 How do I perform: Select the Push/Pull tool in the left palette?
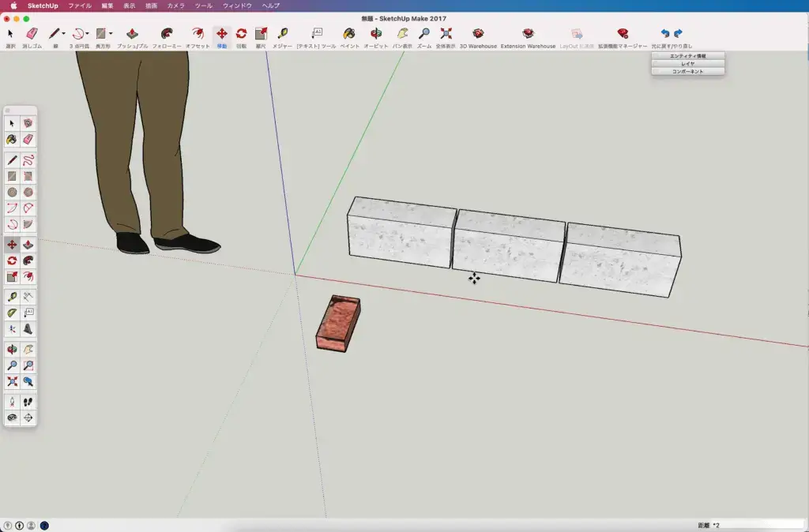(28, 245)
